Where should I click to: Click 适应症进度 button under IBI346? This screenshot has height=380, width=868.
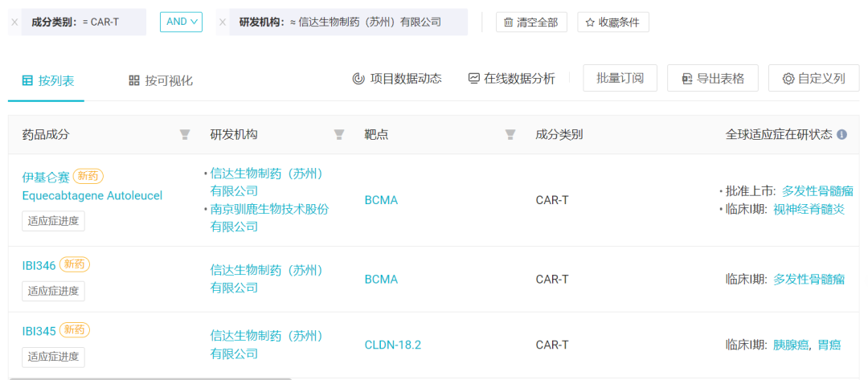53,291
